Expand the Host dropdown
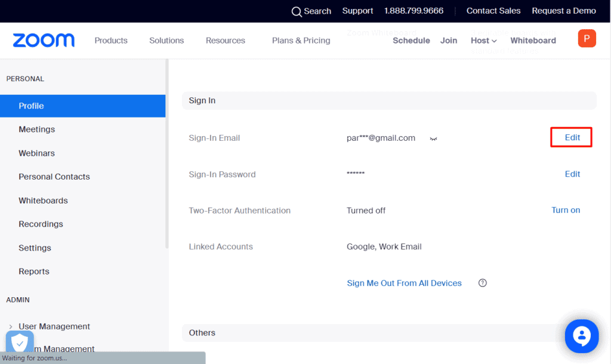Screen dimensions: 611x364 [483, 40]
